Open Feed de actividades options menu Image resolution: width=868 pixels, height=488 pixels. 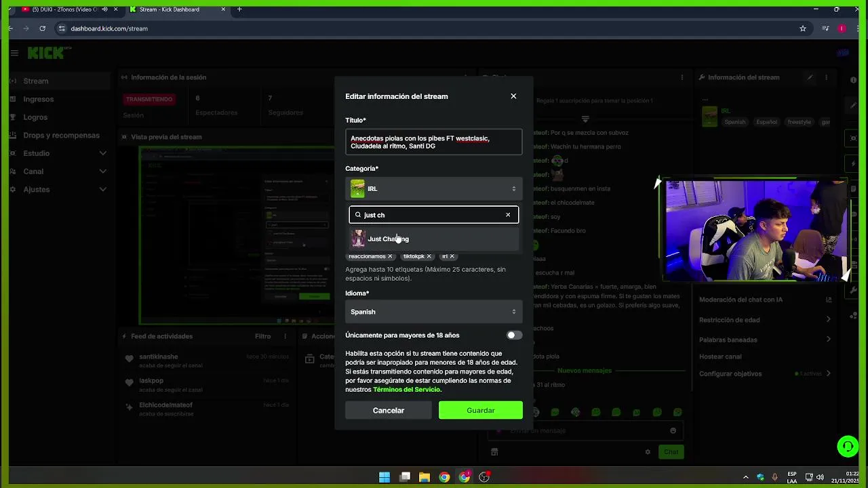click(x=285, y=336)
